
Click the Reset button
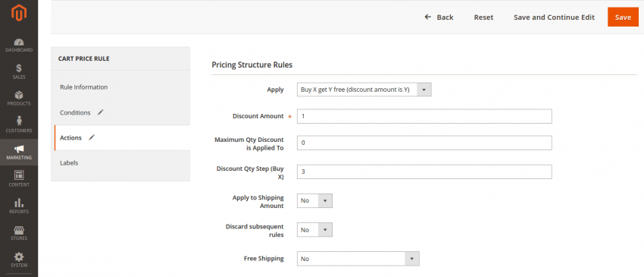[483, 17]
